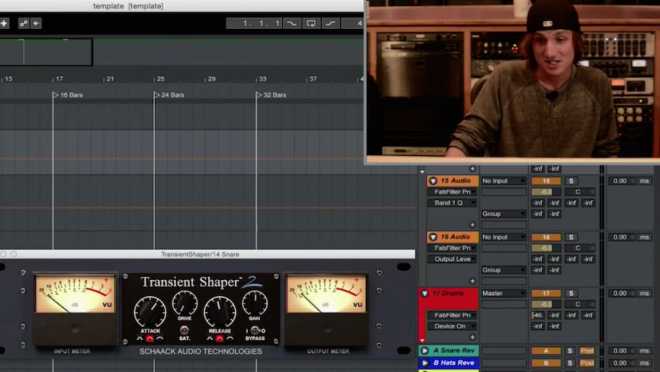Open the Master output dropdown of 17 Drums

tap(503, 293)
